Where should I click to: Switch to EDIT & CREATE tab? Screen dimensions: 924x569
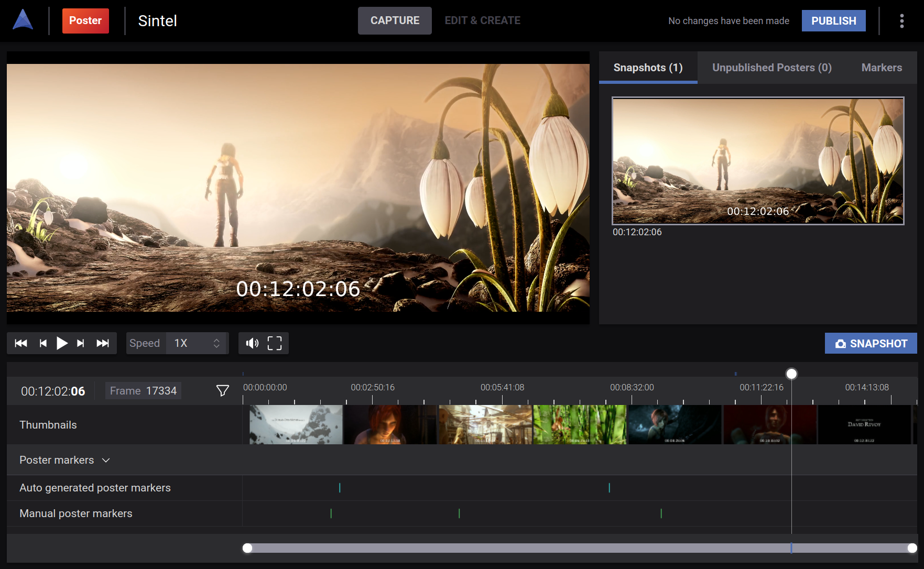482,20
